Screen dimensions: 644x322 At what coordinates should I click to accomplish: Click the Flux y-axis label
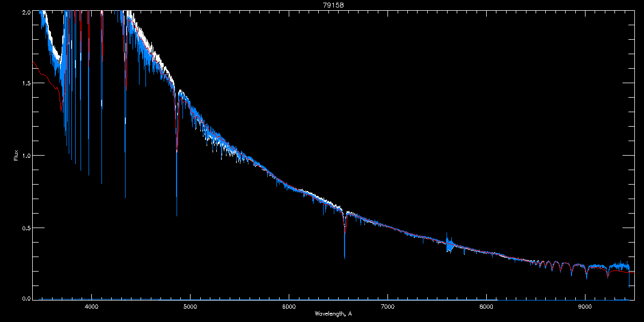(x=16, y=155)
